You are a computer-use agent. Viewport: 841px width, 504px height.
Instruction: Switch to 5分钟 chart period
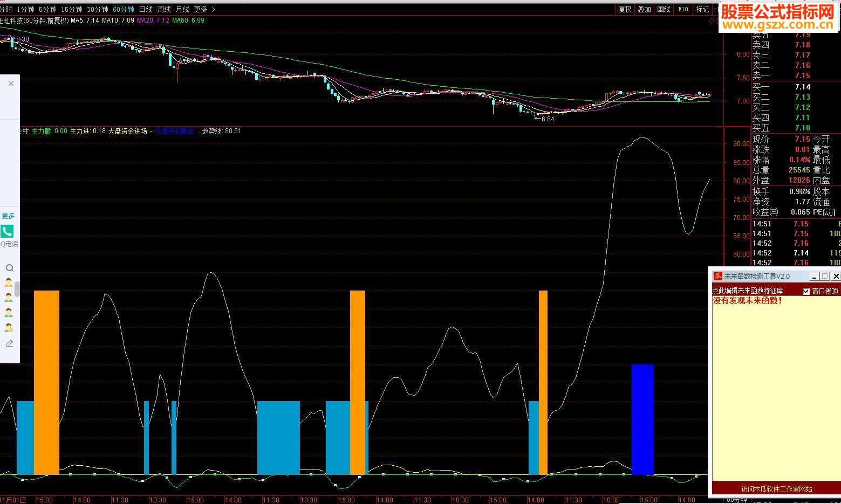click(47, 9)
